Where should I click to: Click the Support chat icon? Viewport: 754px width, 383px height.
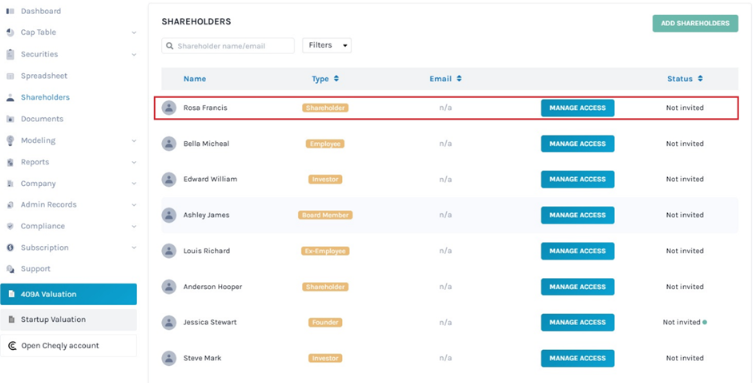[x=10, y=269]
